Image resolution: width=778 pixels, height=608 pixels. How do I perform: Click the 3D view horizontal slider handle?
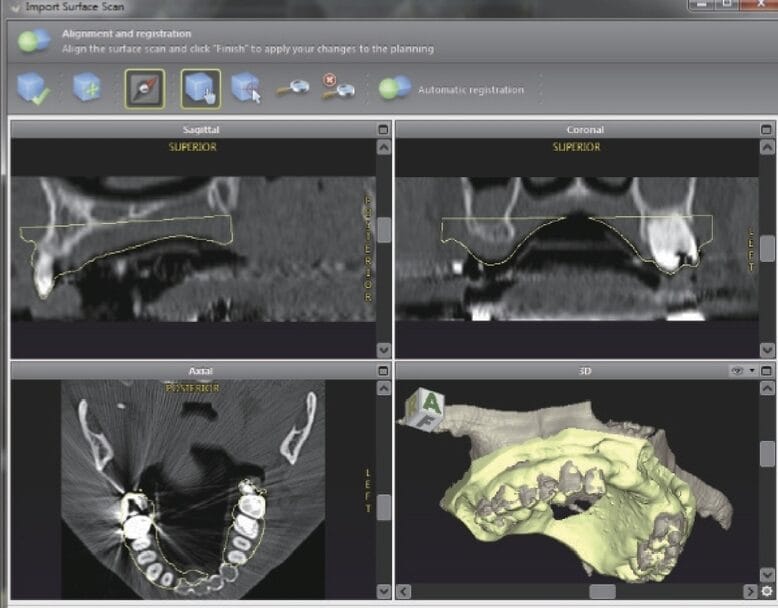pyautogui.click(x=602, y=592)
